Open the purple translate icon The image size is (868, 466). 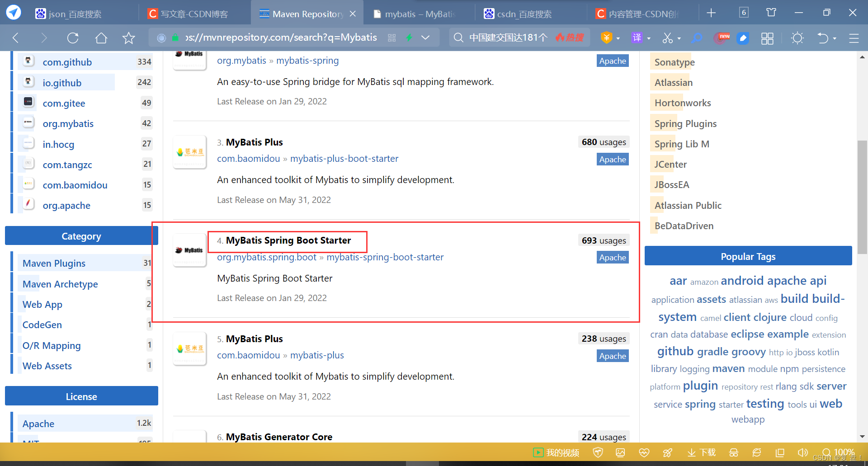point(637,38)
